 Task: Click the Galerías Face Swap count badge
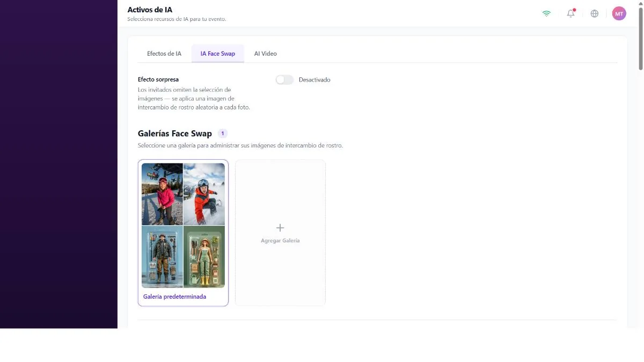223,134
